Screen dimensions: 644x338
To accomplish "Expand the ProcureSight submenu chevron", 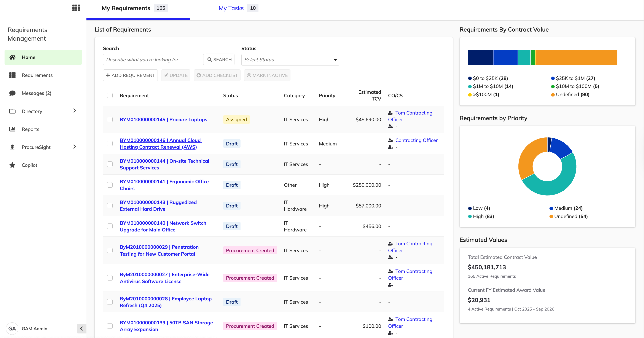I will 75,147.
